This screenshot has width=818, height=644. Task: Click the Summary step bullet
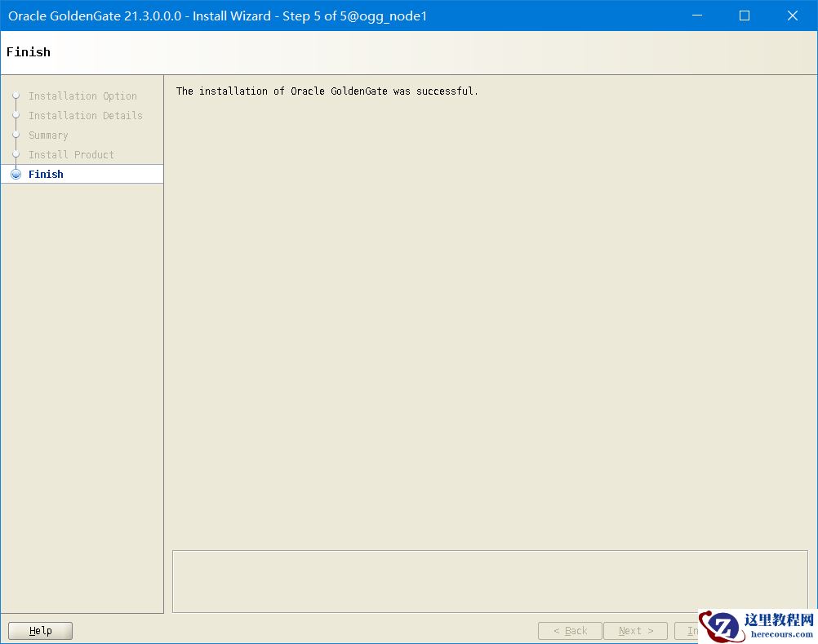[16, 135]
